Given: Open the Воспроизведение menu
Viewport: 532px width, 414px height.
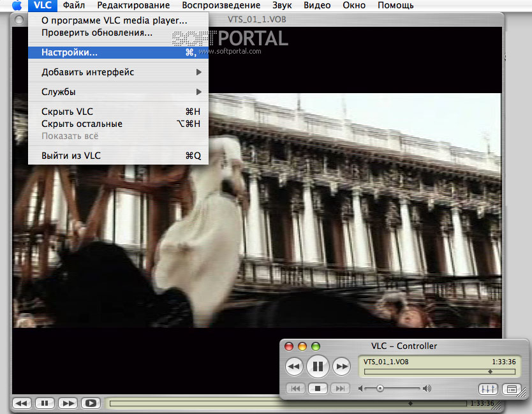Looking at the screenshot, I should [x=221, y=5].
